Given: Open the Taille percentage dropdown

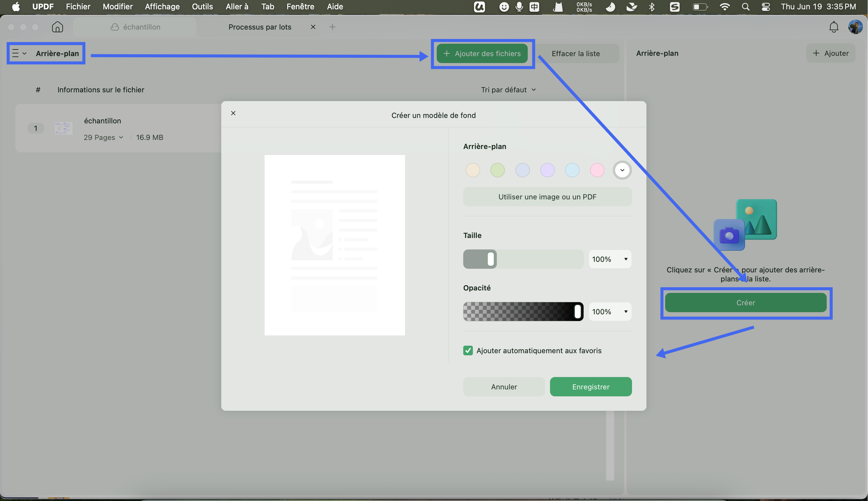Looking at the screenshot, I should (x=610, y=259).
